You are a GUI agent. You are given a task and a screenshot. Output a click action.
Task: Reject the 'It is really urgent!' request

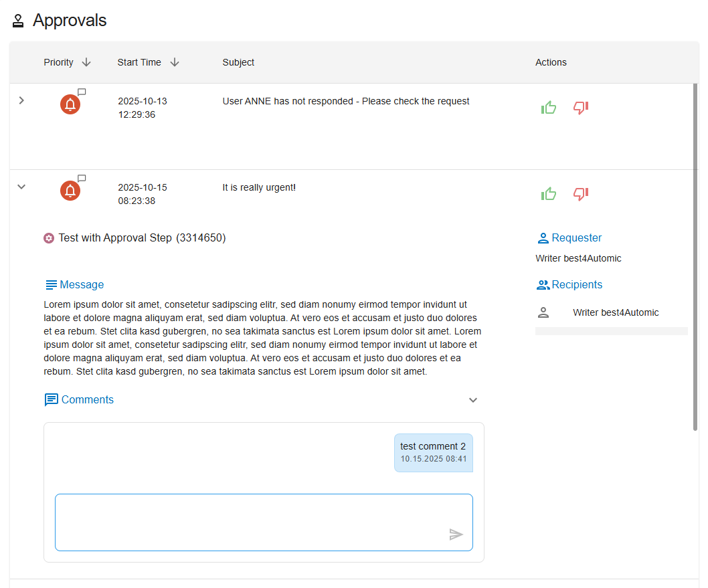(580, 194)
